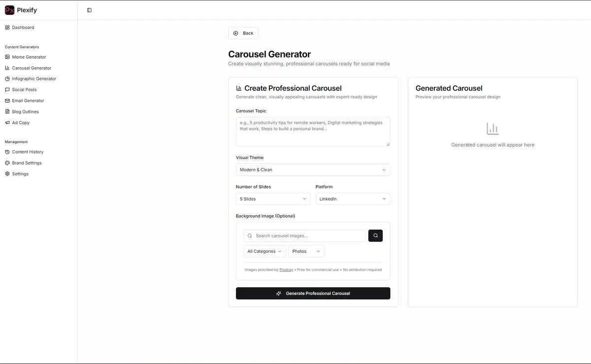Collapse the sidebar using the panel toggle icon

89,9
